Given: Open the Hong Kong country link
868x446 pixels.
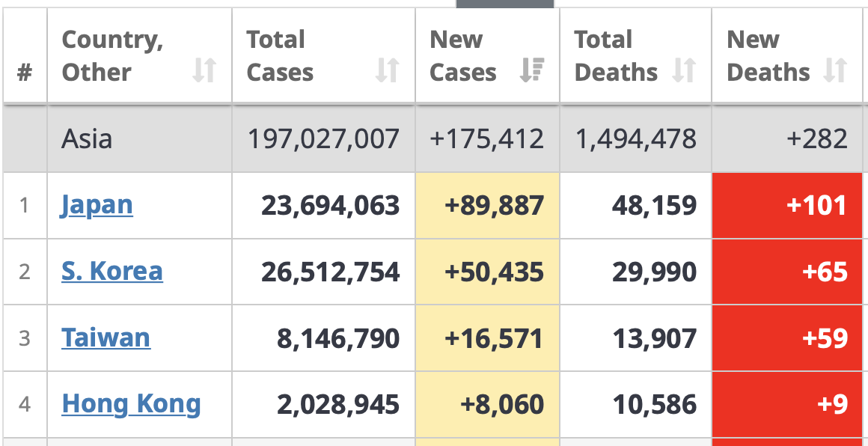Looking at the screenshot, I should click(x=132, y=404).
